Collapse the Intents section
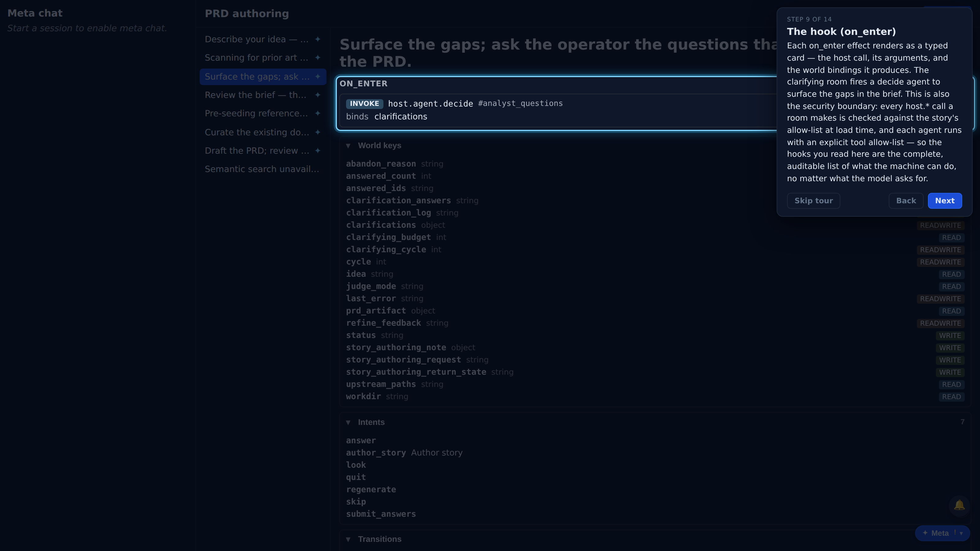Viewport: 980px width, 551px height. 348,422
